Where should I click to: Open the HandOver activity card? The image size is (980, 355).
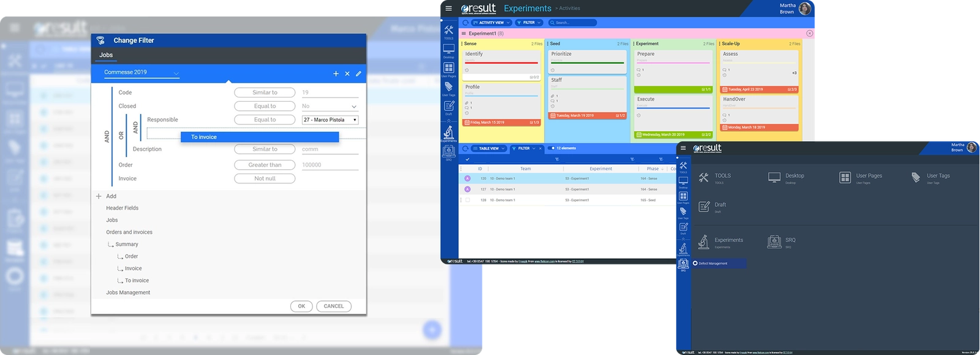point(759,112)
